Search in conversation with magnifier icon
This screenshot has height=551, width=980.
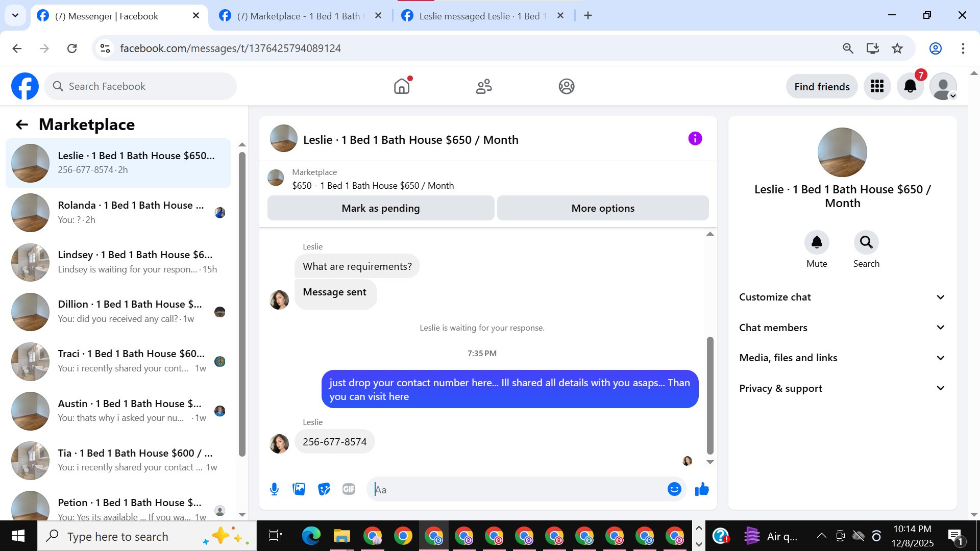(866, 242)
